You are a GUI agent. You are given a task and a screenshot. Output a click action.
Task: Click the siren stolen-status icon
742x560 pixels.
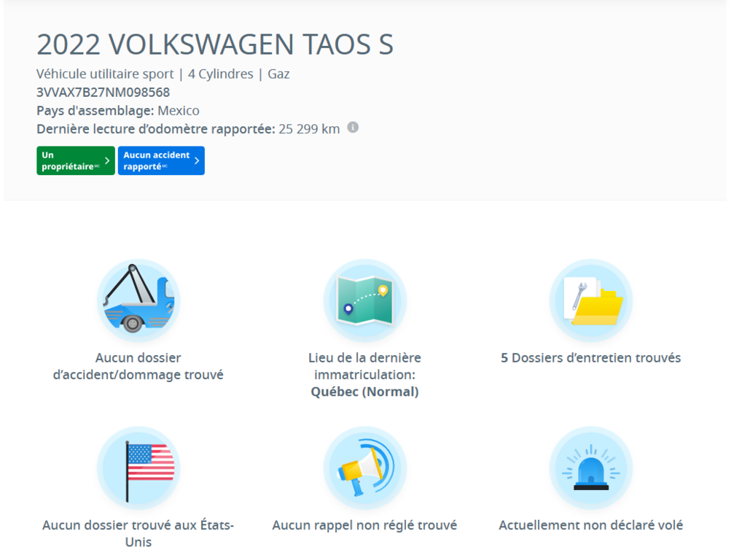[x=590, y=467]
